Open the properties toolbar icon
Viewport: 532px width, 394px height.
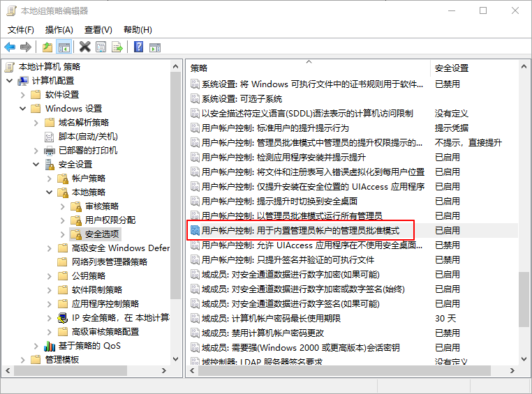(101, 47)
